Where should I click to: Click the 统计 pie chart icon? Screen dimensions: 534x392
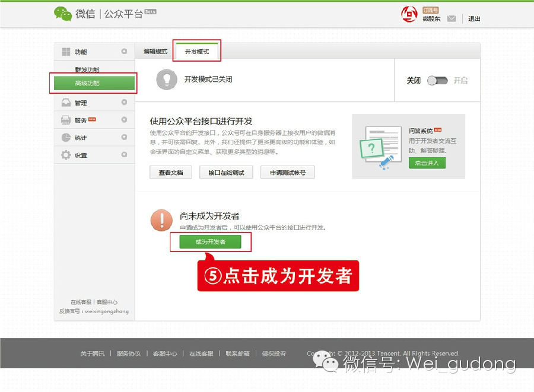[x=66, y=138]
